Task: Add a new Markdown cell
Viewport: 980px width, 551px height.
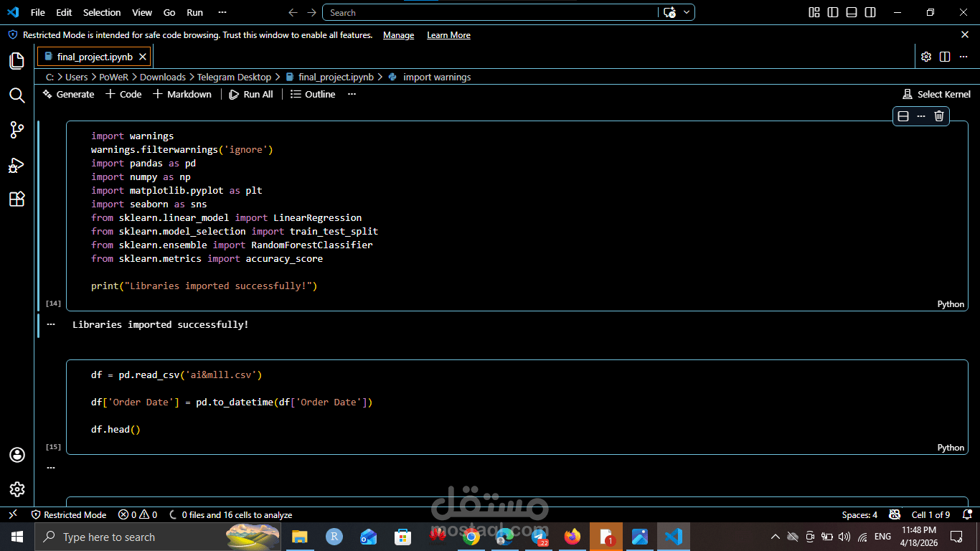Action: [x=182, y=94]
